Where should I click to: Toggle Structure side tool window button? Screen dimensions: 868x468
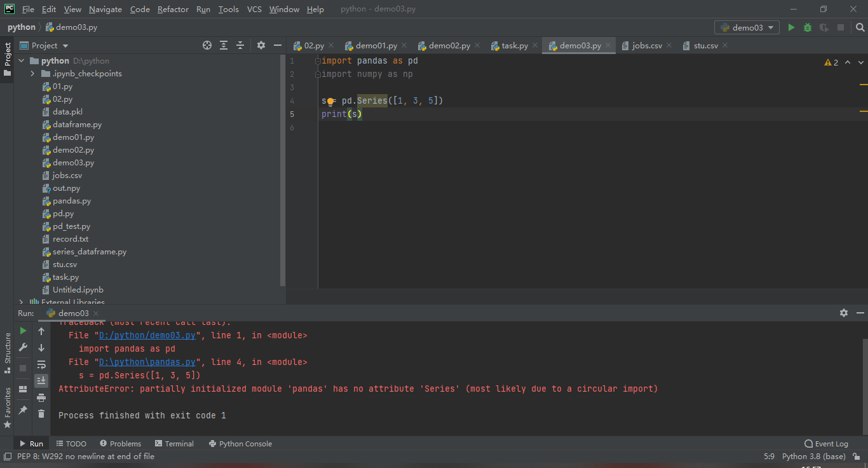[7, 353]
